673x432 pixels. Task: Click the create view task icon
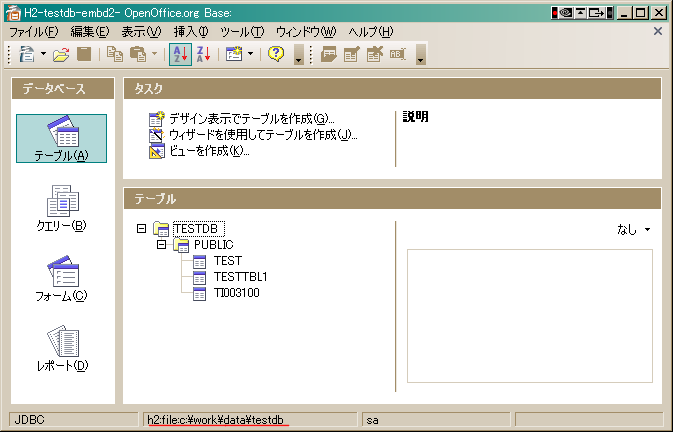pos(157,151)
